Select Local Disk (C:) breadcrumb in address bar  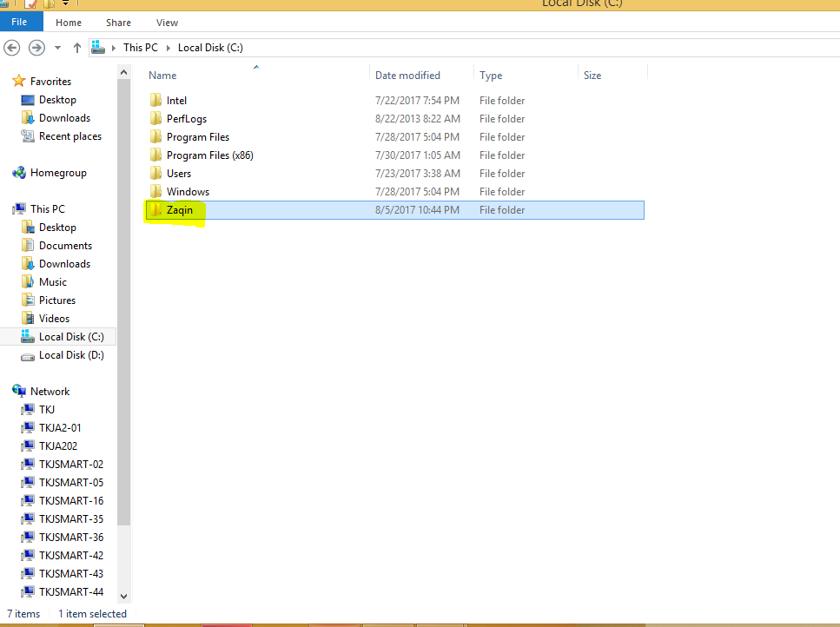pyautogui.click(x=210, y=48)
